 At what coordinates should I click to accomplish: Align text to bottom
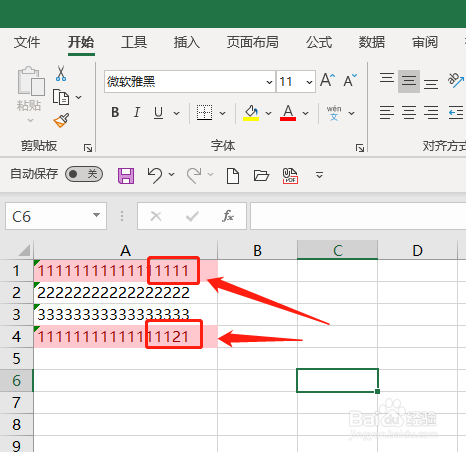click(x=431, y=83)
